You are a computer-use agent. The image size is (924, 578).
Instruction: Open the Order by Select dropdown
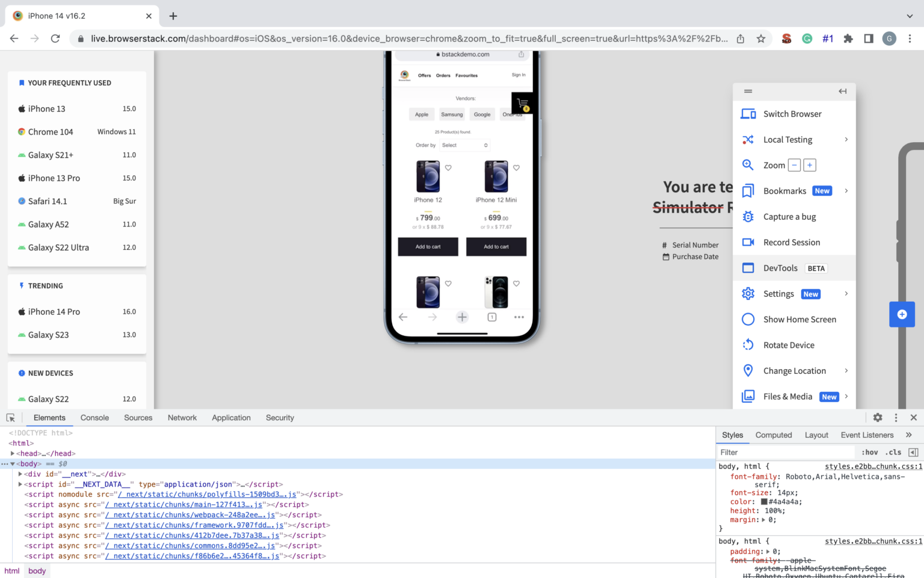pos(463,144)
